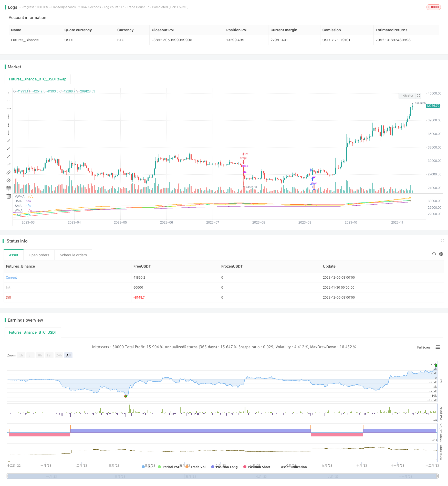The width and height of the screenshot is (448, 486).
Task: Select the Futures_Binance_BTC_USDT:swap market tab
Action: pos(38,79)
